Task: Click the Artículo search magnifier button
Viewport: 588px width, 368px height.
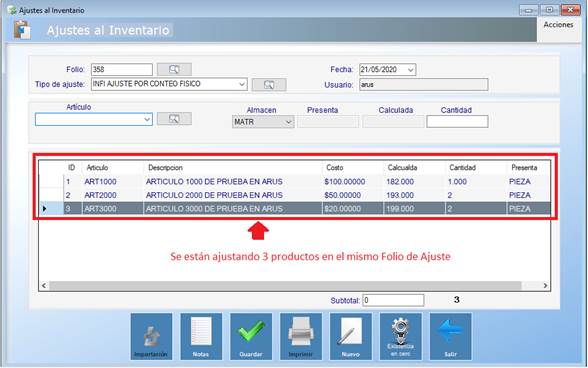Action: (x=174, y=119)
